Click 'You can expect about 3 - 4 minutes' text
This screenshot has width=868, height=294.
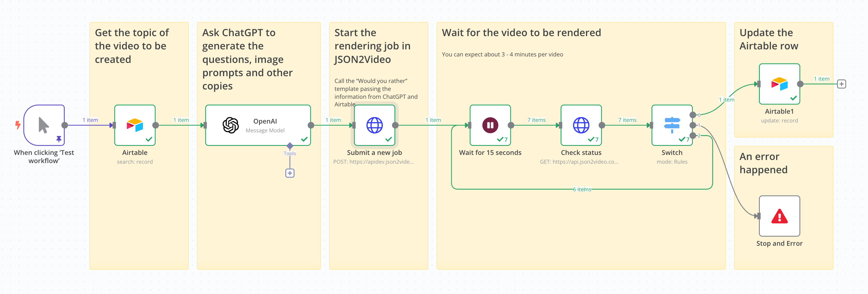pyautogui.click(x=502, y=54)
